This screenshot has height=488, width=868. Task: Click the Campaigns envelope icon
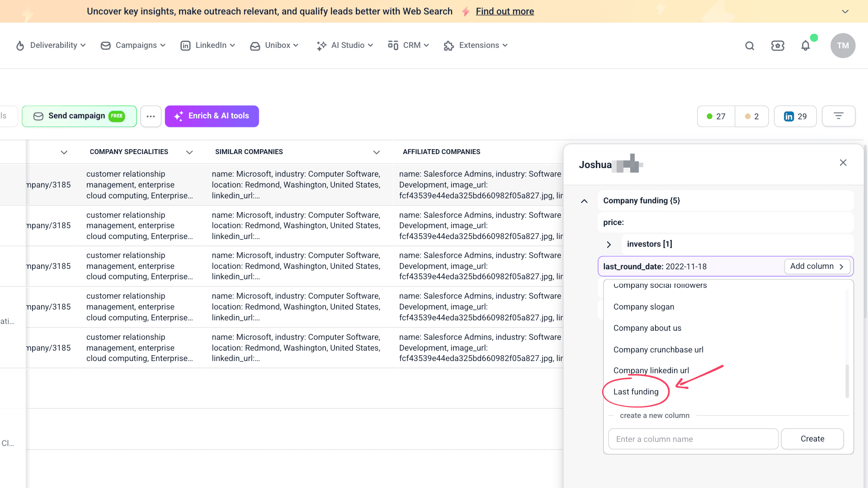(105, 46)
